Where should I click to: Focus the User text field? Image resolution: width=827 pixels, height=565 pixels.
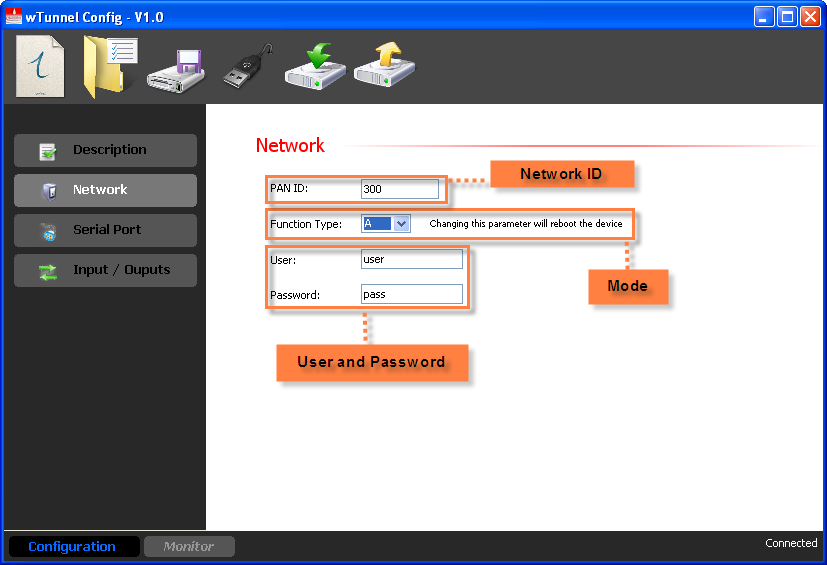(x=411, y=259)
